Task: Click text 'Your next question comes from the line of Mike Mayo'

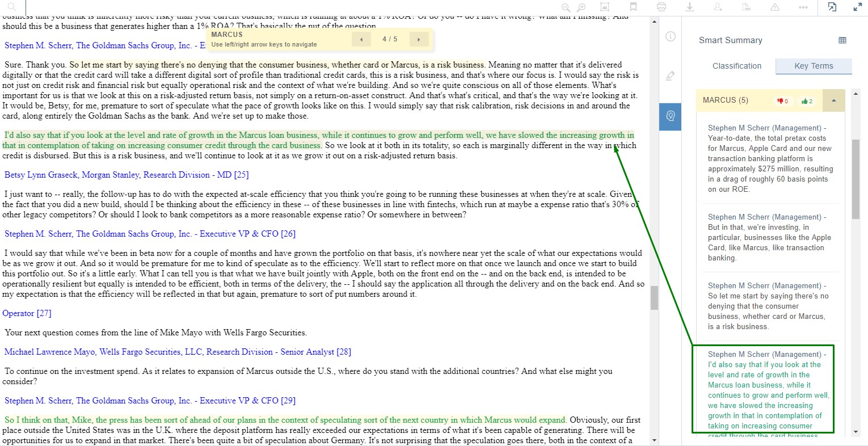Action: click(x=155, y=333)
